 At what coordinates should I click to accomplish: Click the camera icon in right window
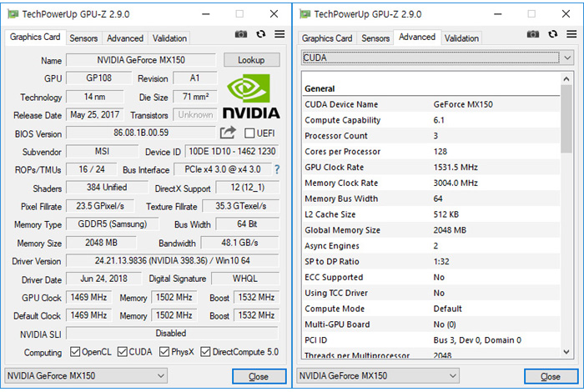(x=533, y=34)
